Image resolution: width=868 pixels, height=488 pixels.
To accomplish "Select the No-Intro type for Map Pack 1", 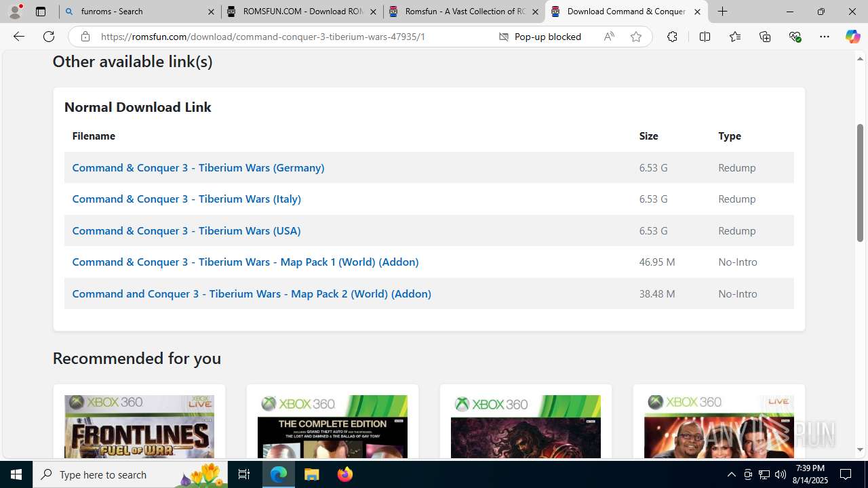I will tap(738, 262).
